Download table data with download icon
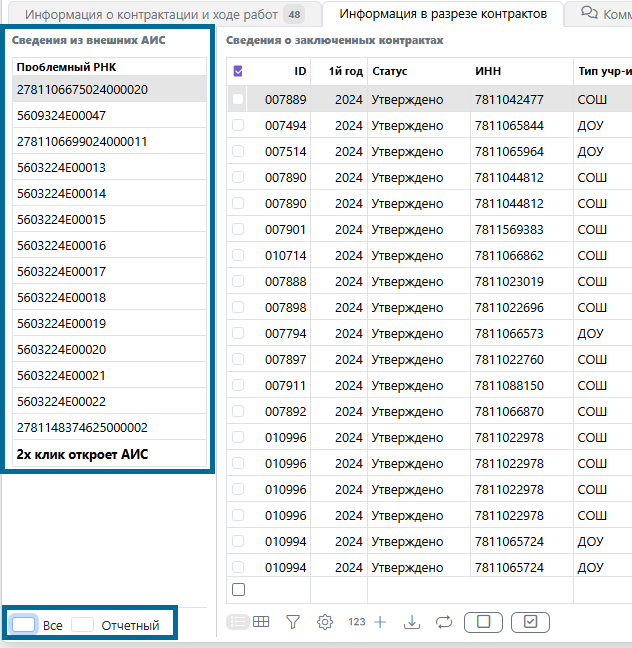The width and height of the screenshot is (632, 648). [x=411, y=622]
